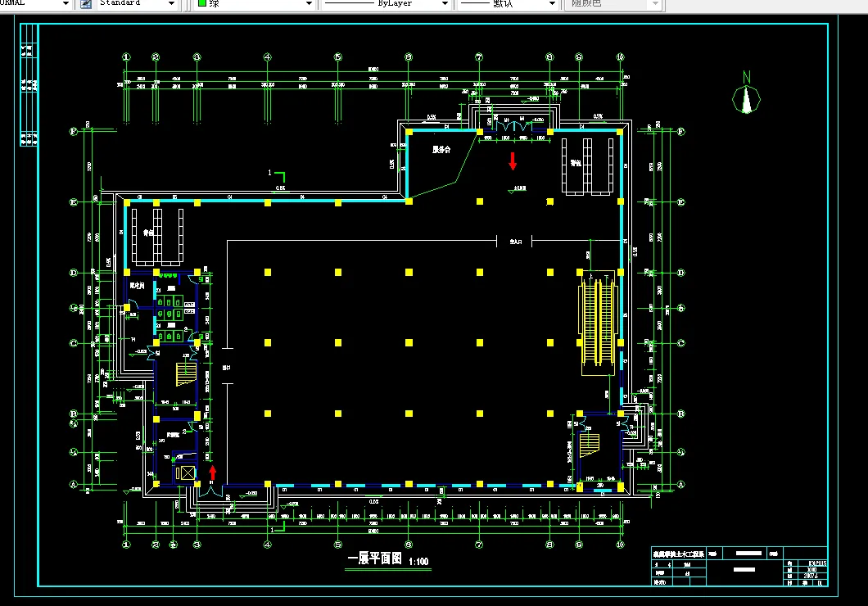Select the N letter above compass
The height and width of the screenshot is (606, 868).
(746, 78)
